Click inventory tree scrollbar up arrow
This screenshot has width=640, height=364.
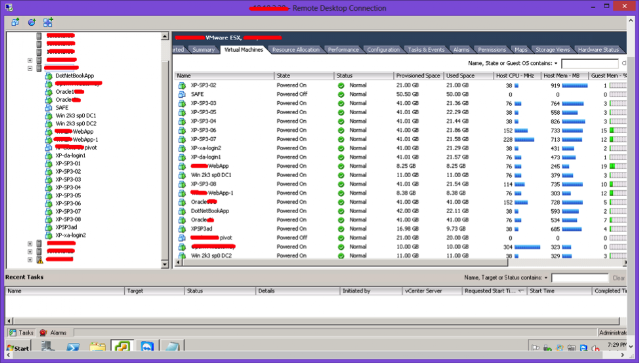(x=164, y=36)
